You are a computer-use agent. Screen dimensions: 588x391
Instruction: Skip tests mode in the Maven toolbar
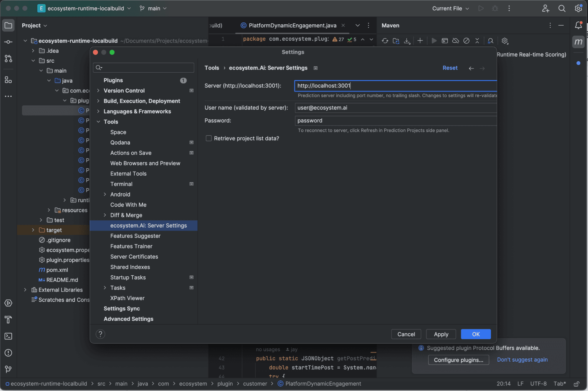coord(467,41)
